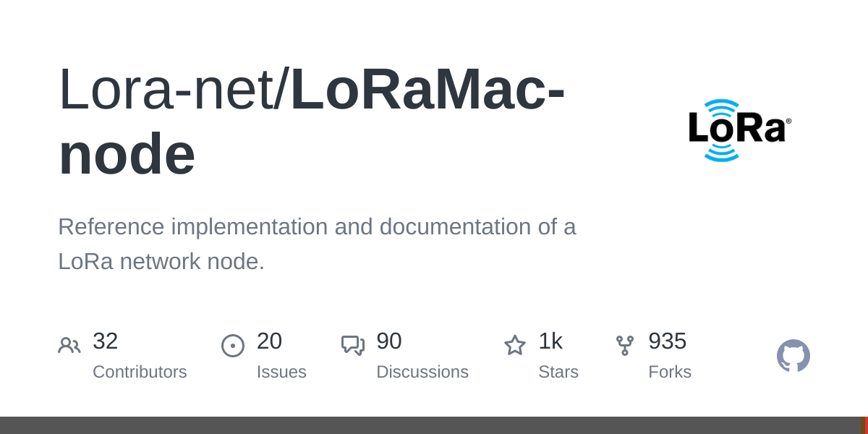Click the 20 issues count
This screenshot has width=868, height=434.
coord(269,341)
